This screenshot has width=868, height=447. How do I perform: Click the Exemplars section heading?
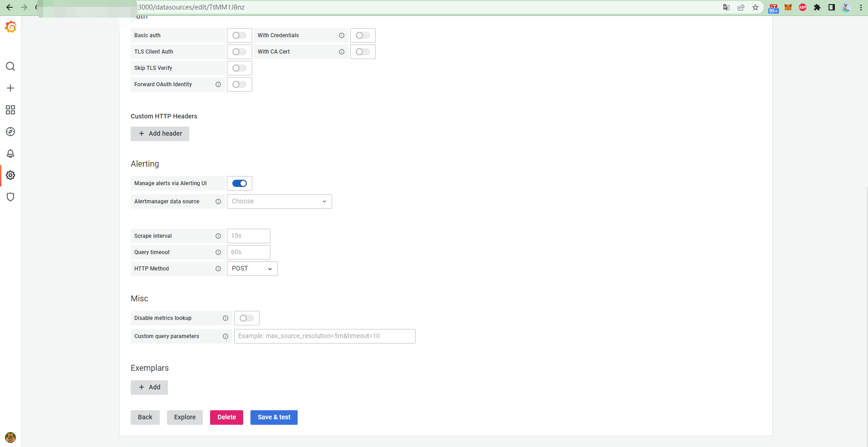[x=150, y=368]
